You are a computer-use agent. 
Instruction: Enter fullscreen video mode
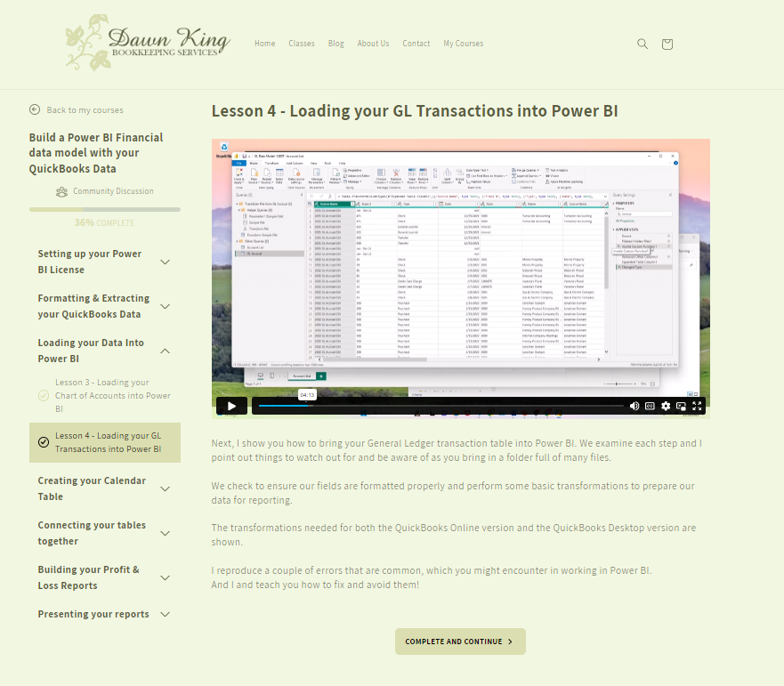[698, 406]
